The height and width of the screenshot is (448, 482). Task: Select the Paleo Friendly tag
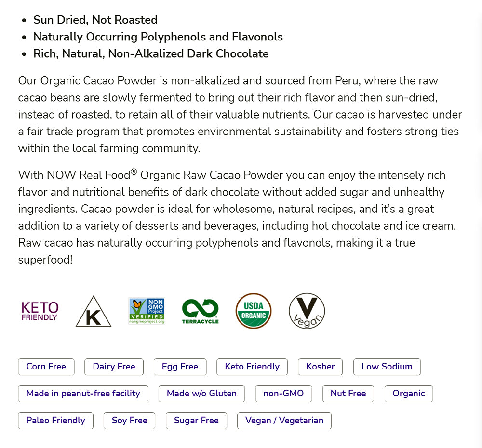[x=56, y=421]
